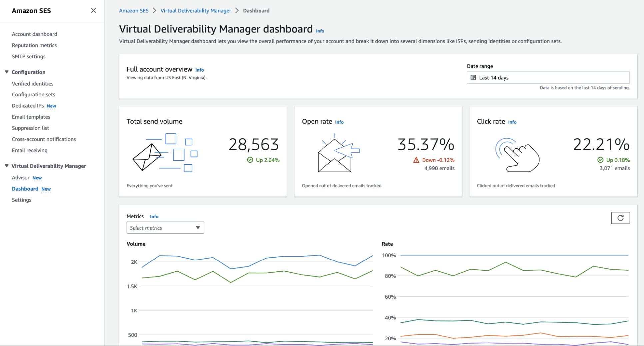This screenshot has height=346, width=644.
Task: Open Email receiving
Action: click(30, 150)
